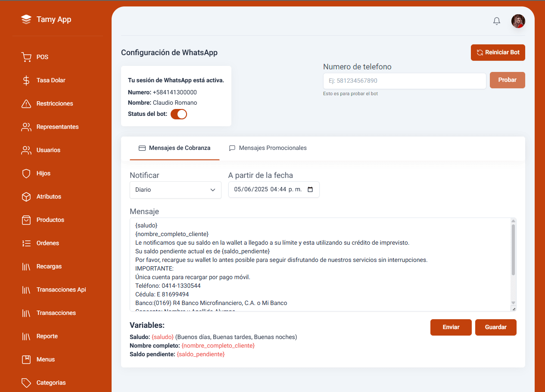This screenshot has width=545, height=392.
Task: Open the Productos bag icon
Action: [x=26, y=220]
